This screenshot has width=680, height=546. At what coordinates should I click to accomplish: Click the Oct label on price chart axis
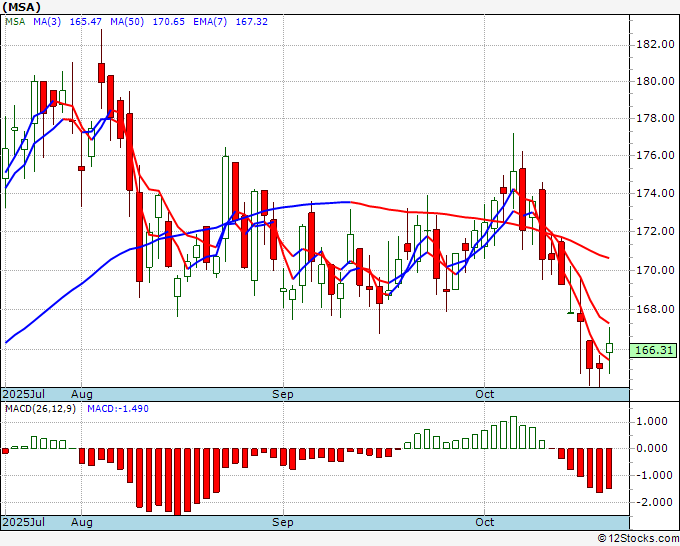tap(484, 394)
